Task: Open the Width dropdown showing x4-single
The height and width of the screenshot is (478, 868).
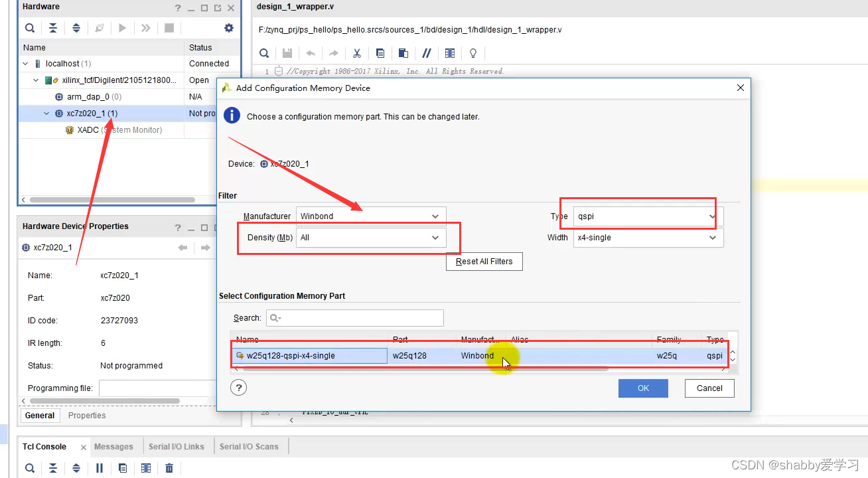Action: [648, 237]
